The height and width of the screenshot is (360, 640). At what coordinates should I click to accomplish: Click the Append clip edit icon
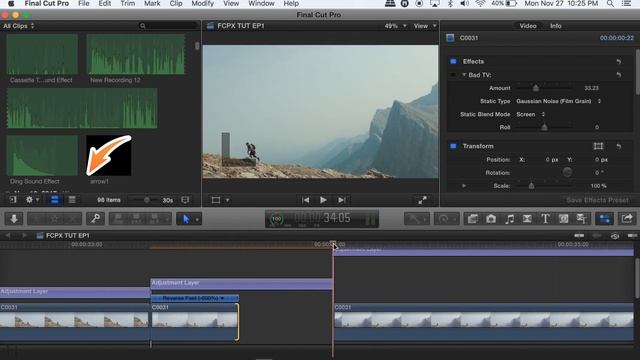click(x=154, y=219)
